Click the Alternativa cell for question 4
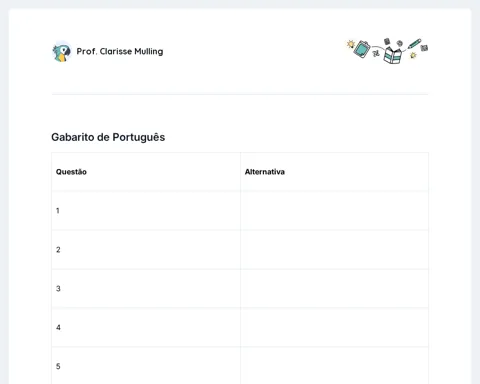The width and height of the screenshot is (480, 384). coord(334,328)
